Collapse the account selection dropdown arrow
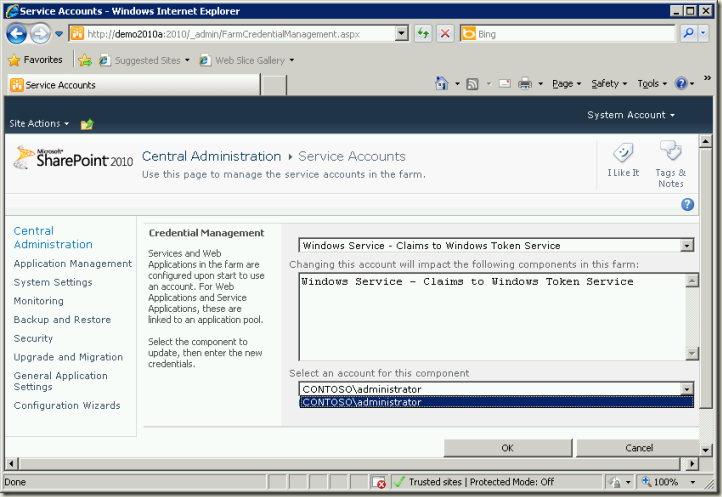The width and height of the screenshot is (722, 497). coord(687,389)
